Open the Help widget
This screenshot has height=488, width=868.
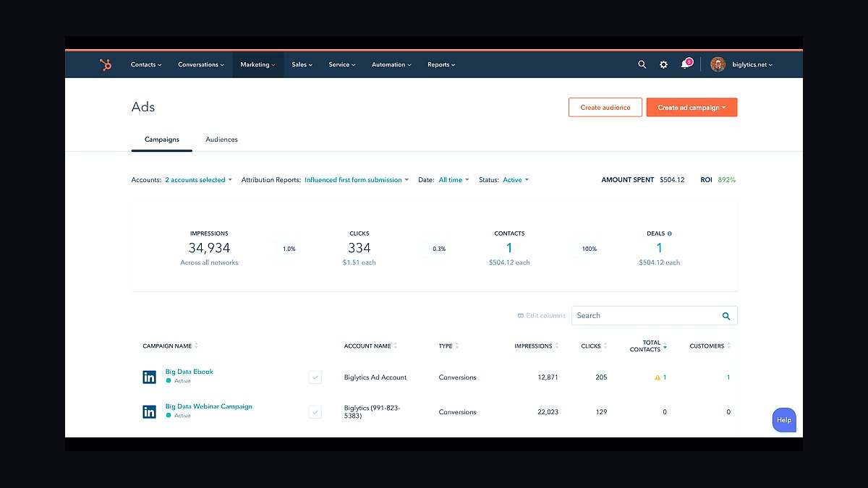[784, 420]
